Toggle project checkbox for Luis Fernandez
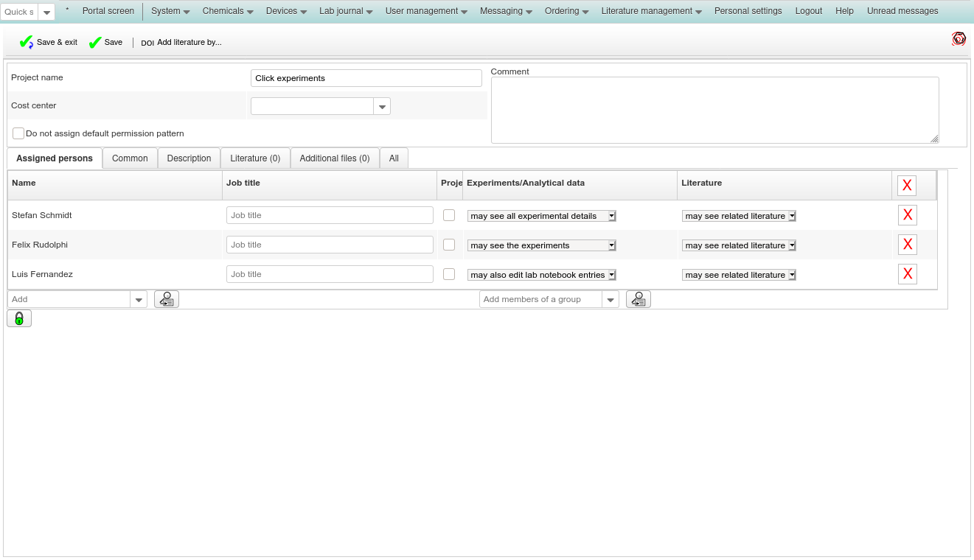 click(449, 274)
